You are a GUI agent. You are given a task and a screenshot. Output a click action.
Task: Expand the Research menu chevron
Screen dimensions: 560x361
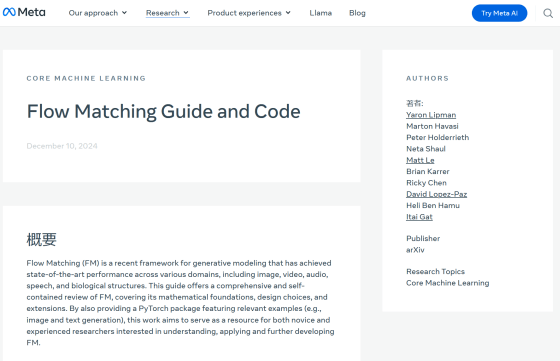click(186, 12)
